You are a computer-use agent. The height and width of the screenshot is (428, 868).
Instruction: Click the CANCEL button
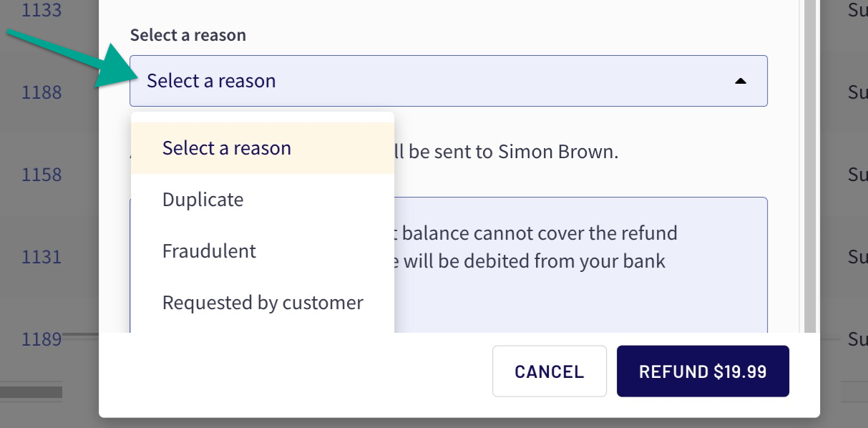point(550,371)
